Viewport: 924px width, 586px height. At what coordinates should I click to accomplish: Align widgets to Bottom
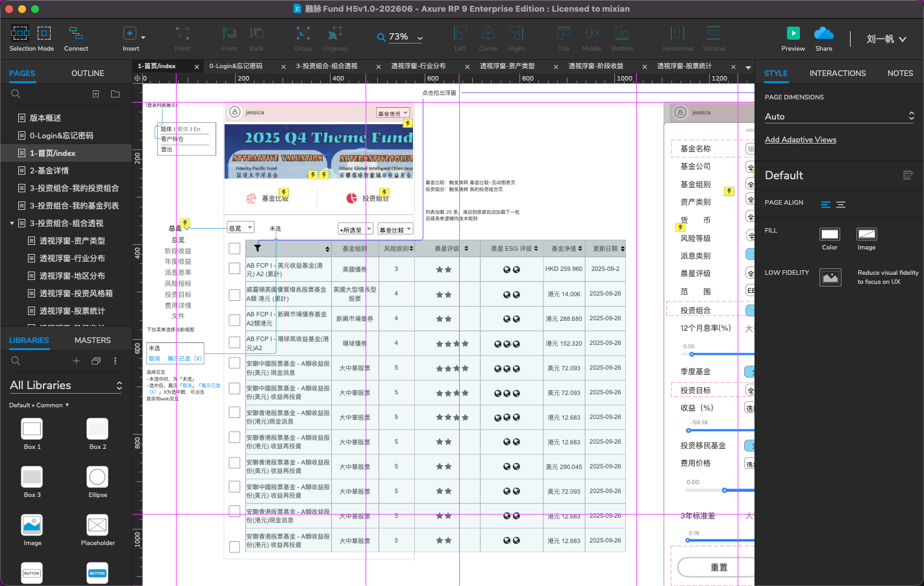coord(622,38)
